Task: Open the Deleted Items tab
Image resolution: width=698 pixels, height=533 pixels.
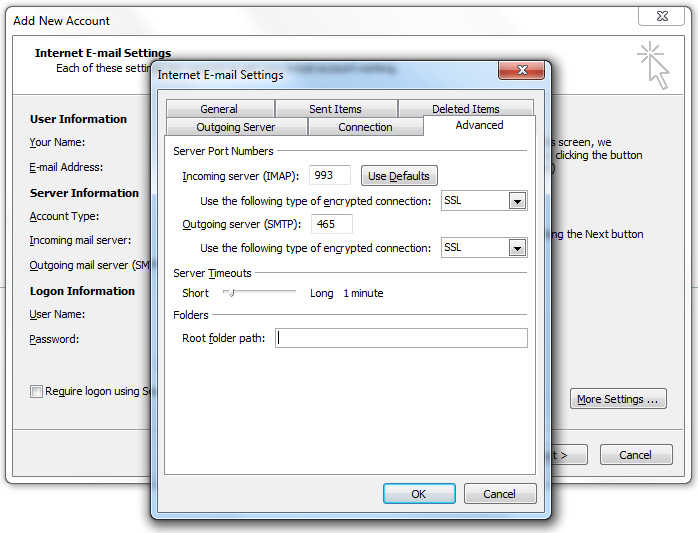Action: 466,109
